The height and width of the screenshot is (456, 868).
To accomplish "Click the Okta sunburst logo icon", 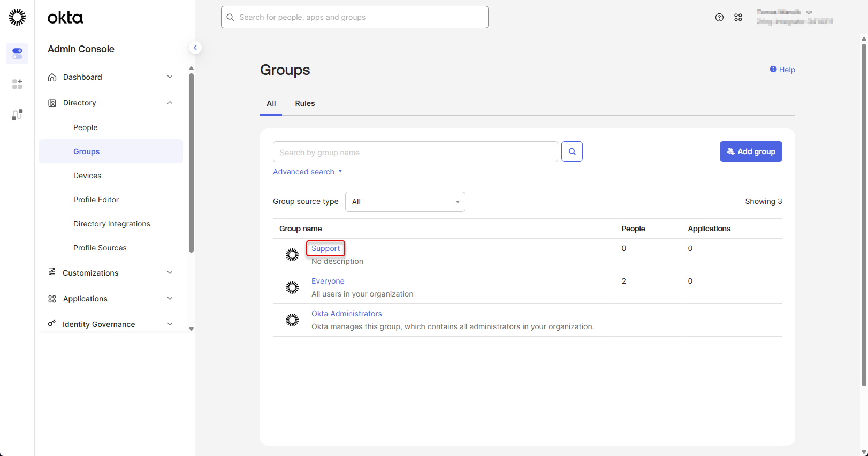I will click(x=17, y=17).
